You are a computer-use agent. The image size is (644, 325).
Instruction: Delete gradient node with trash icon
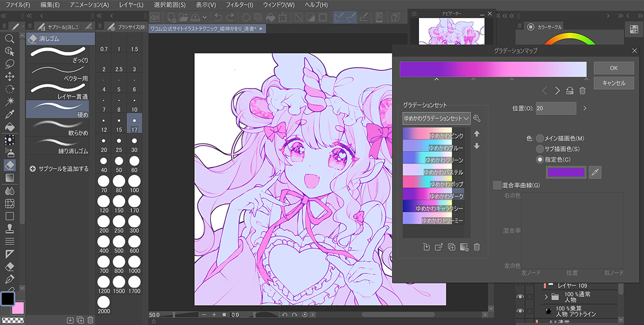(582, 91)
